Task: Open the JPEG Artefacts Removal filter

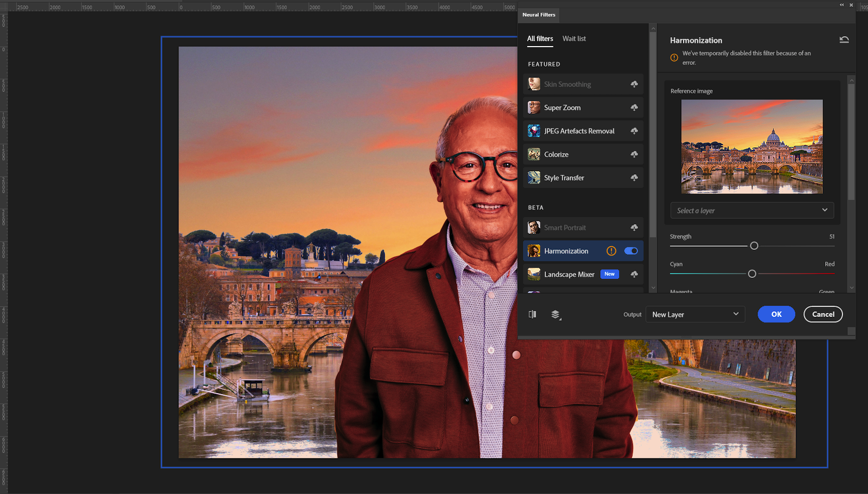Action: point(578,131)
